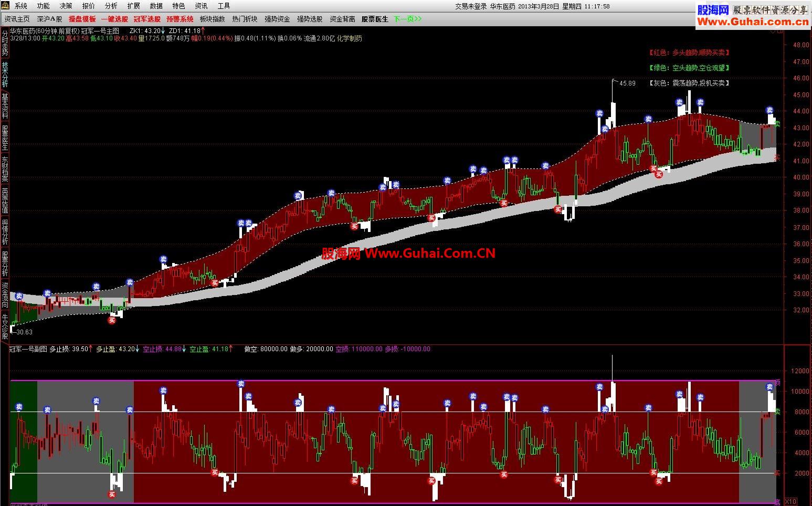
Task: Switch to the 技术分析 side tab
Action: 5,75
